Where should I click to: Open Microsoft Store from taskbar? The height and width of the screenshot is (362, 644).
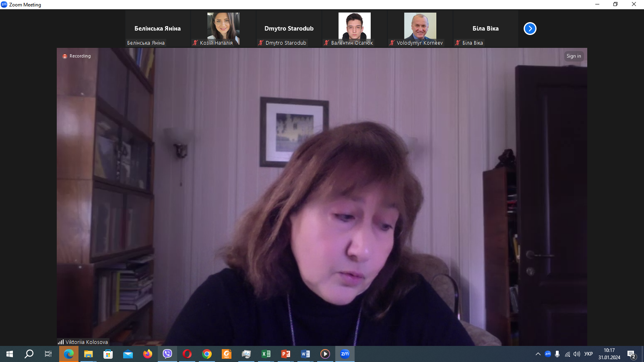coord(108,354)
